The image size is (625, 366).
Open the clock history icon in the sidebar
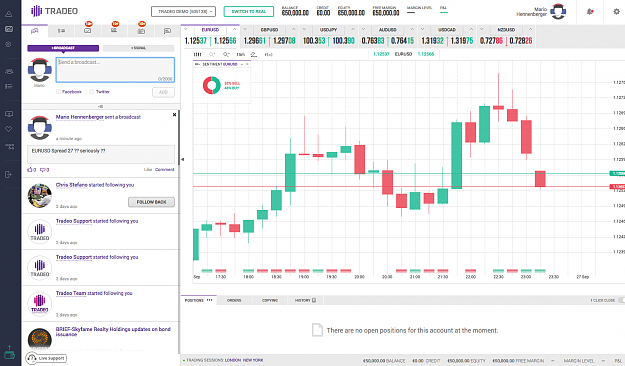(x=8, y=44)
